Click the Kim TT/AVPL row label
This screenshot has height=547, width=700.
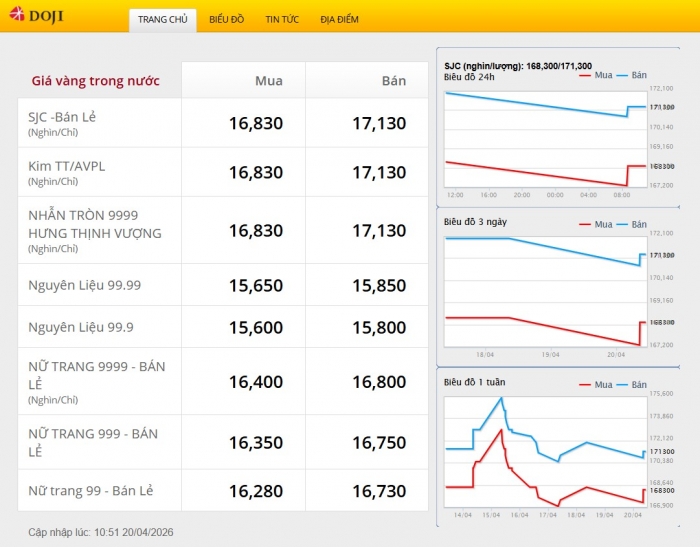click(66, 166)
